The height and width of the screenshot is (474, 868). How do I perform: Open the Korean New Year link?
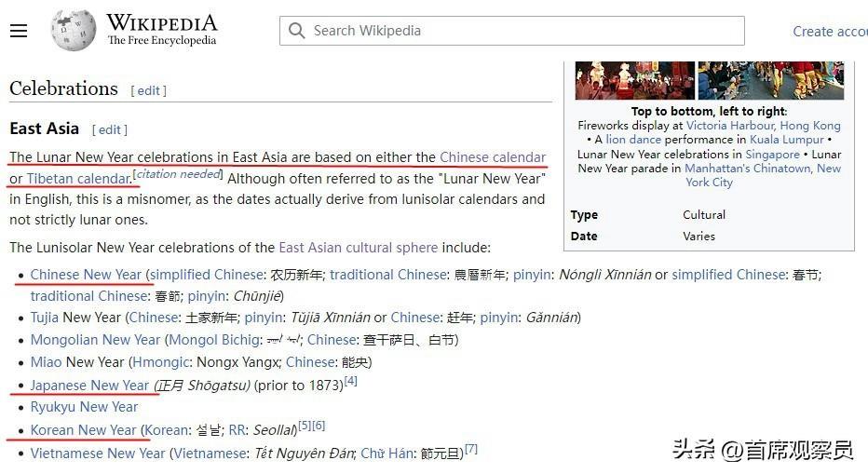click(83, 430)
